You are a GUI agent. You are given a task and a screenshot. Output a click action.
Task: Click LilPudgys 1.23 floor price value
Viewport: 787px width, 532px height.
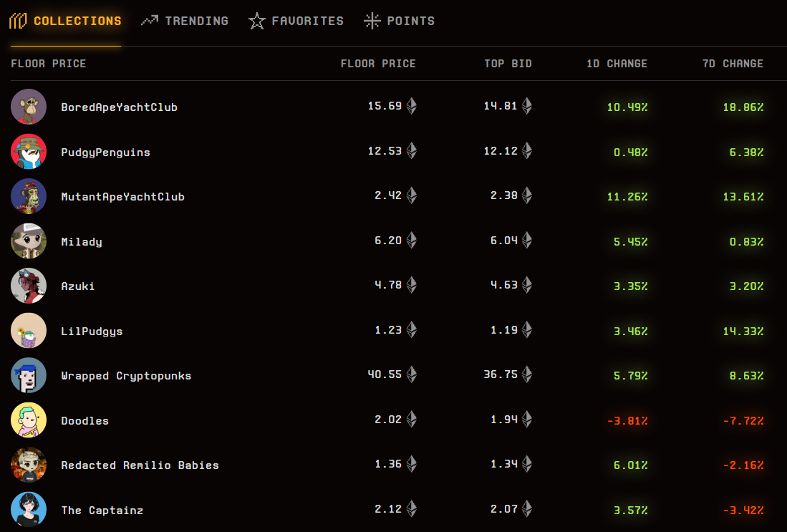[388, 330]
